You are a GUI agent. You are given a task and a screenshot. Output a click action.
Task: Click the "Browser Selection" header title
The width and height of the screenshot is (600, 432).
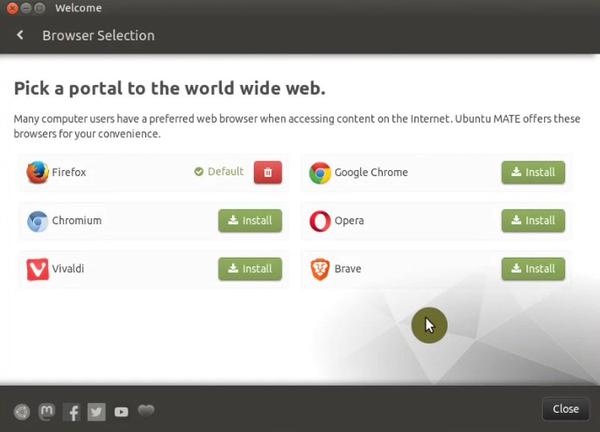(x=98, y=35)
